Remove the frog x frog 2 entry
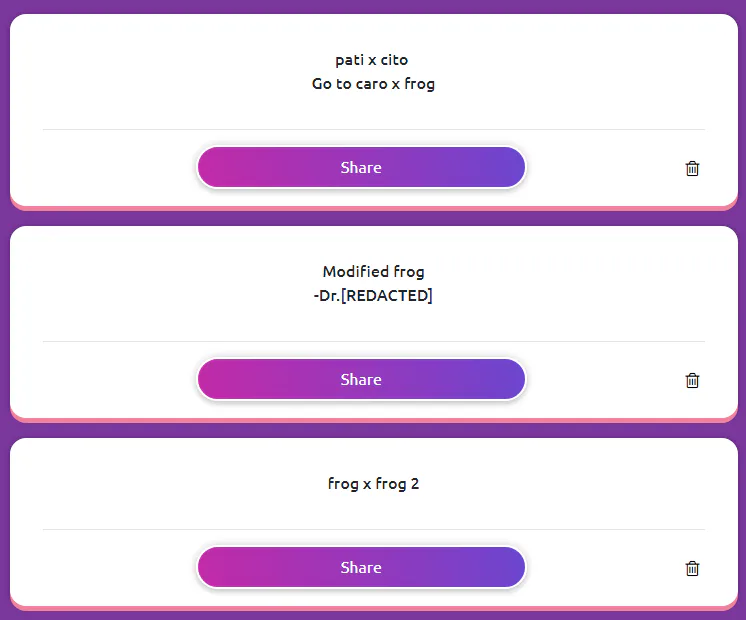 tap(692, 568)
